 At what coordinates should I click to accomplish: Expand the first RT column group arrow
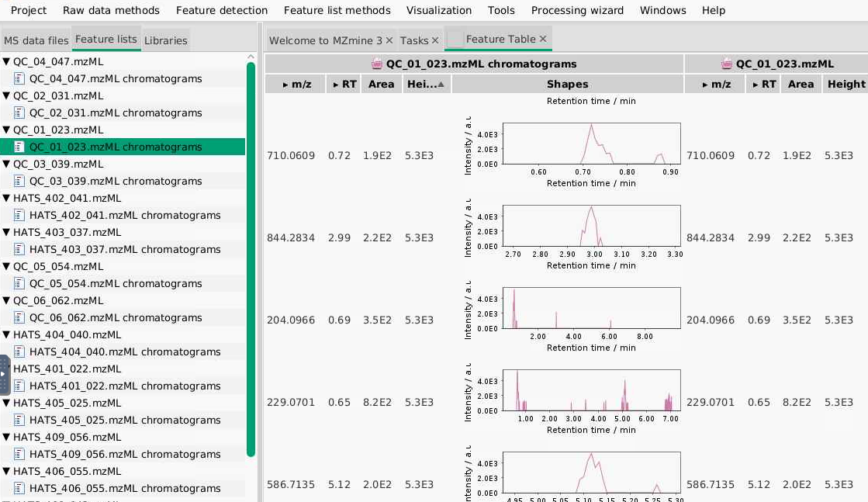click(x=336, y=85)
